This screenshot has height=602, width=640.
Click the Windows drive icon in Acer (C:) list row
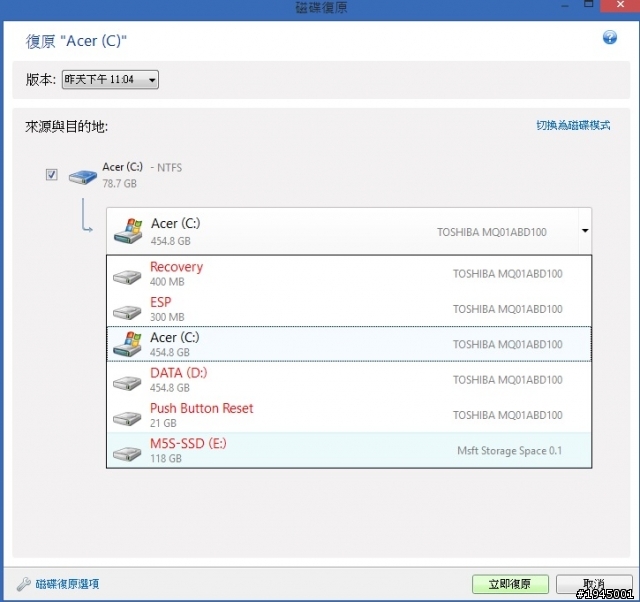click(127, 344)
